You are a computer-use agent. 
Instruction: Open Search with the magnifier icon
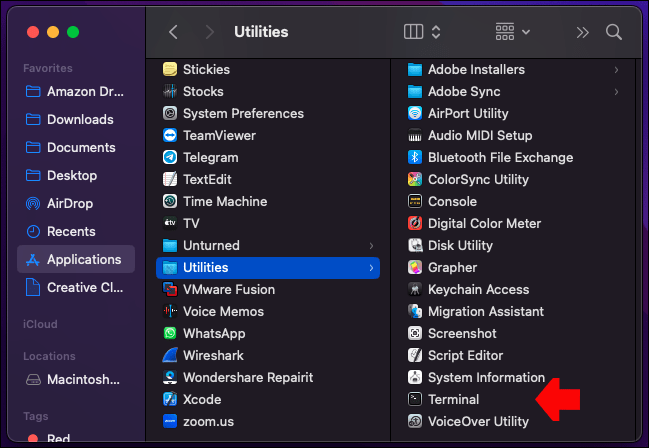[x=614, y=32]
